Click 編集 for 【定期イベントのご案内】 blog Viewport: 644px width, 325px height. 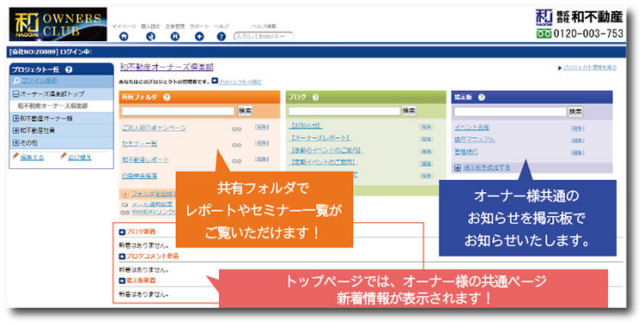[426, 163]
